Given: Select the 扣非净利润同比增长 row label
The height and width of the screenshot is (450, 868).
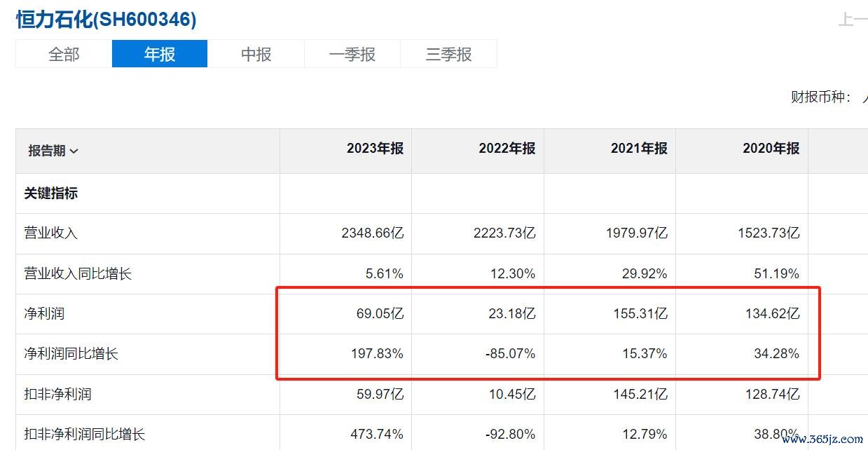Looking at the screenshot, I should 85,435.
